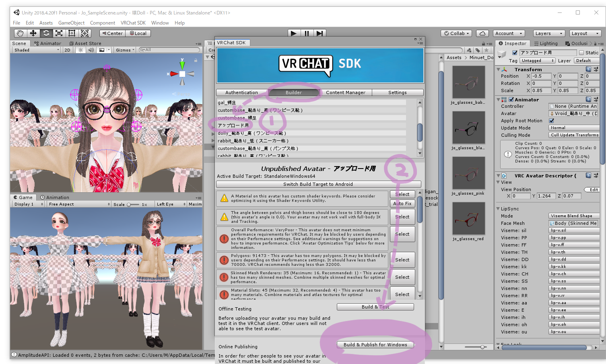Image resolution: width=606 pixels, height=364 pixels.
Task: Click Select beside Polygons warning
Action: tap(402, 260)
